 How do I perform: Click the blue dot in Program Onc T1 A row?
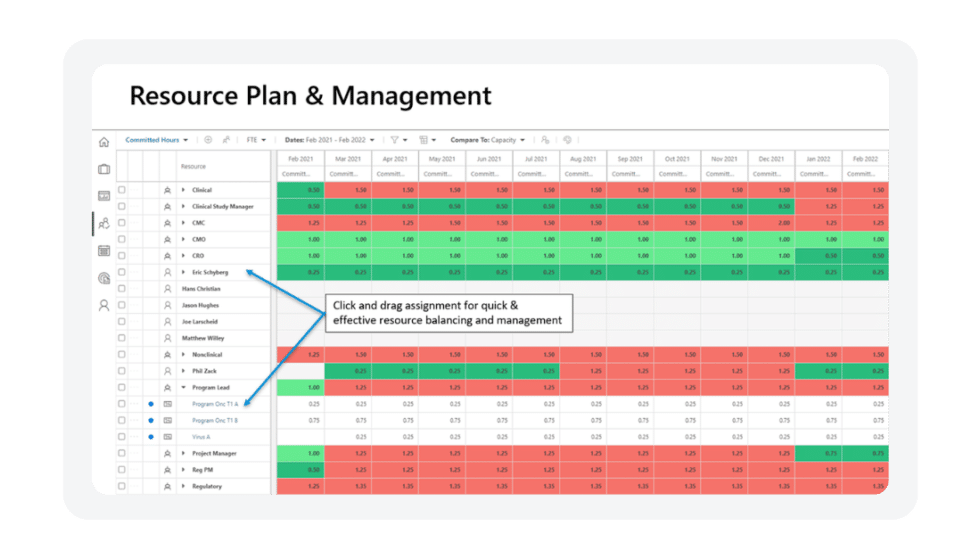pos(151,404)
